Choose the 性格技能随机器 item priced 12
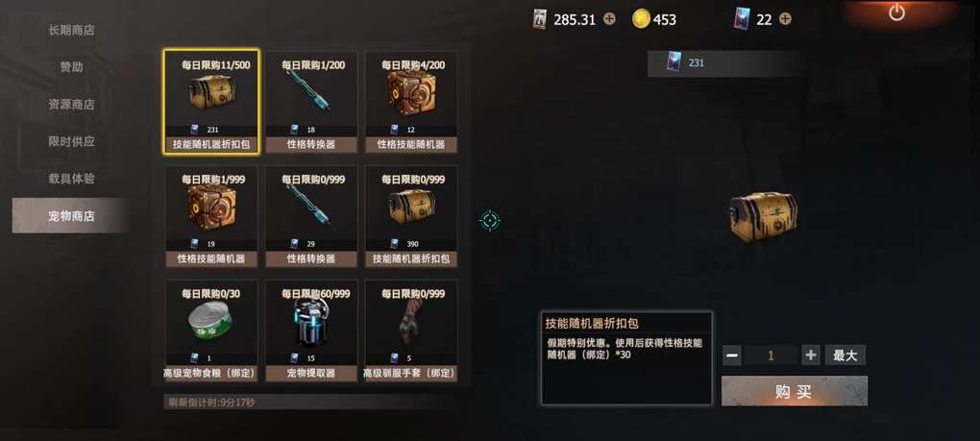Screen dimensions: 980x441 [411, 102]
